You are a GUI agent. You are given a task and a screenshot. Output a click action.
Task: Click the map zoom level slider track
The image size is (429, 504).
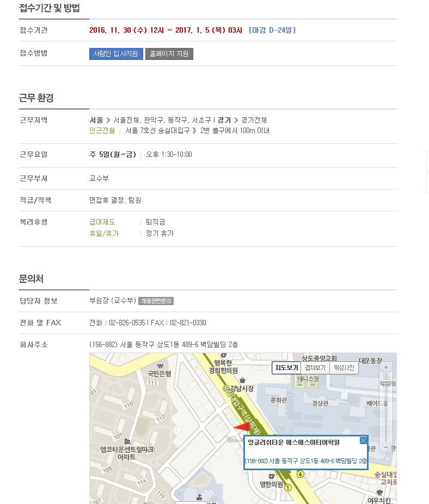coord(385,407)
